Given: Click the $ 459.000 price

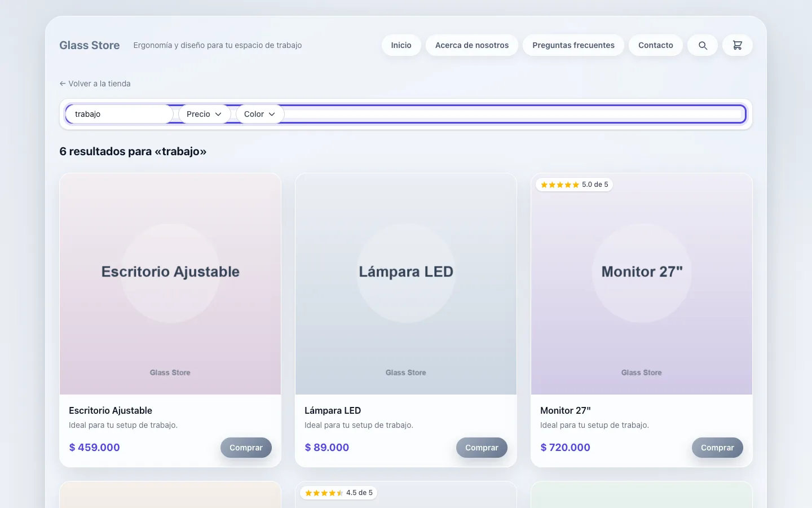Looking at the screenshot, I should (x=94, y=448).
